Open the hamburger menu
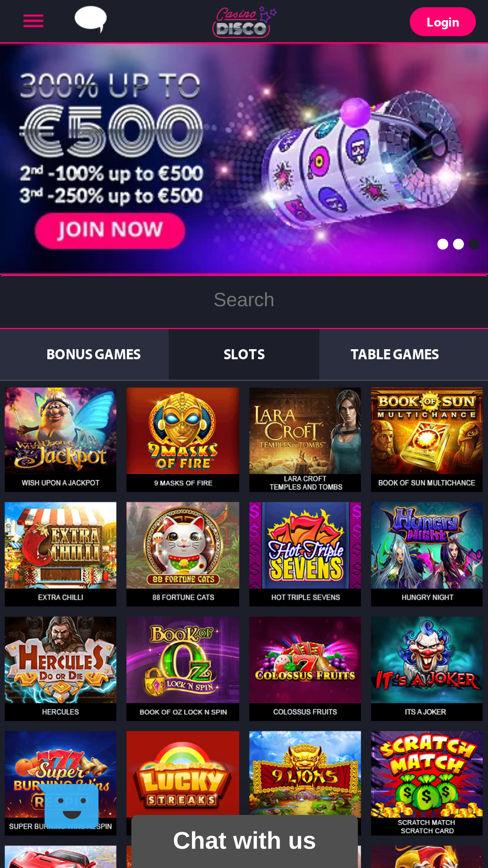 coord(33,21)
